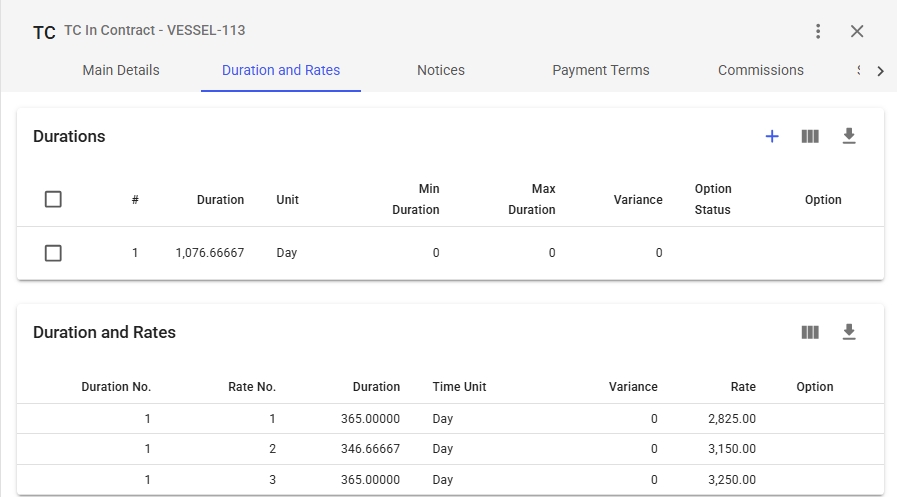
Task: Select the rate row with 2,825.00
Action: (450, 418)
